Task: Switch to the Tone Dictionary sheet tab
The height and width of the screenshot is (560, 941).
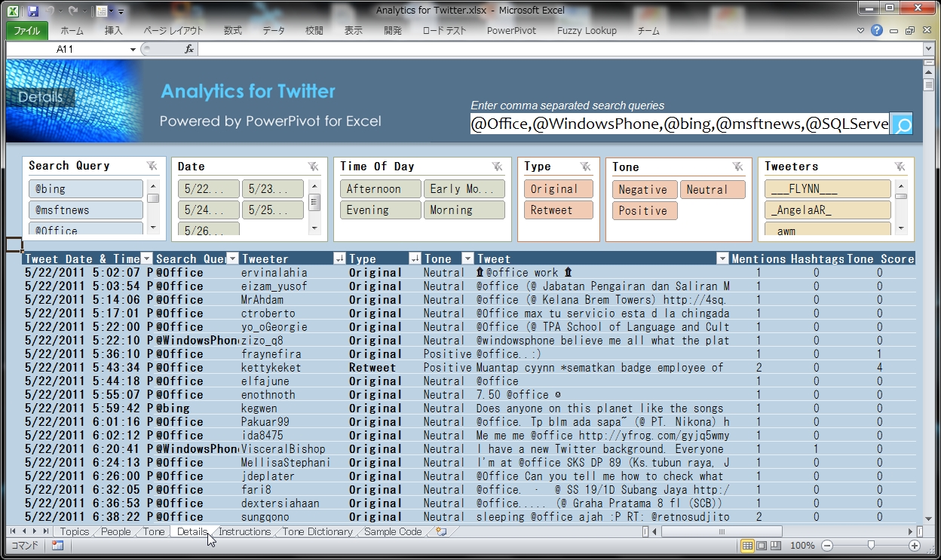Action: 317,531
